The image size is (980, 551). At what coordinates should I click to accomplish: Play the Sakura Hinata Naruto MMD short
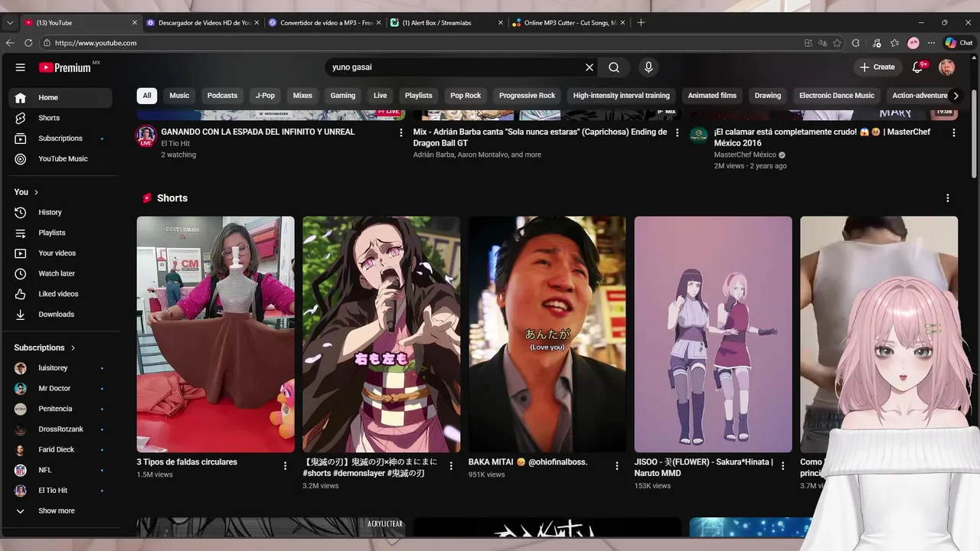(714, 334)
